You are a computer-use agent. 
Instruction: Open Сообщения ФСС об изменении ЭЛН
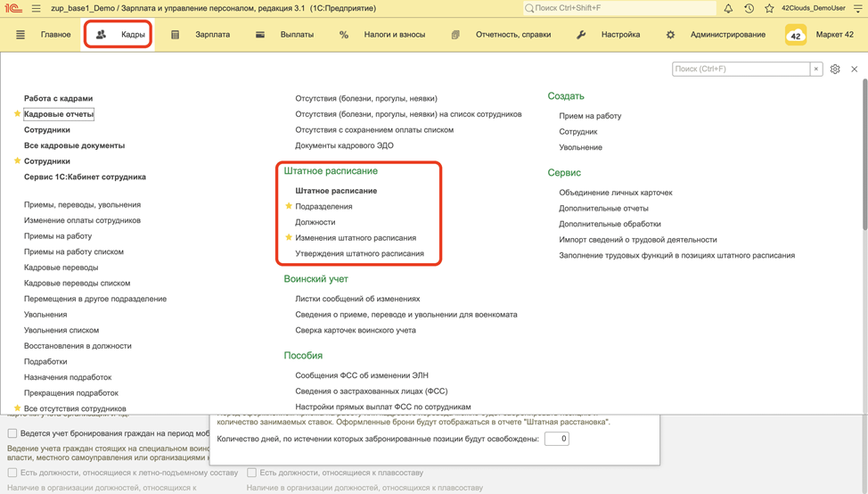coord(362,375)
